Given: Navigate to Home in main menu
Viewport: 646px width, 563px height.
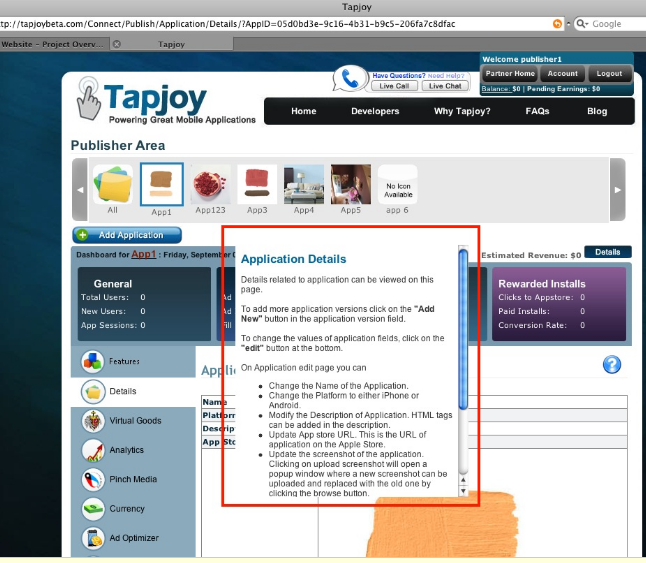Looking at the screenshot, I should (x=304, y=111).
